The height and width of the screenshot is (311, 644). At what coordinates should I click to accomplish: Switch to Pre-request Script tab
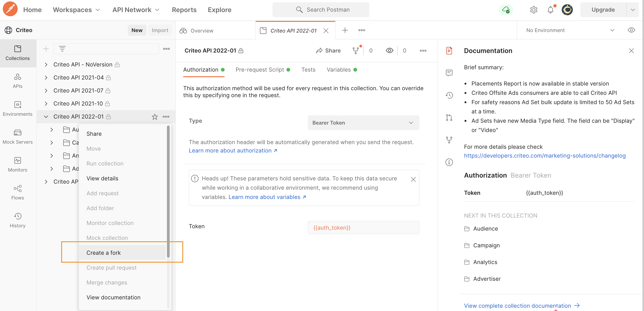tap(262, 69)
